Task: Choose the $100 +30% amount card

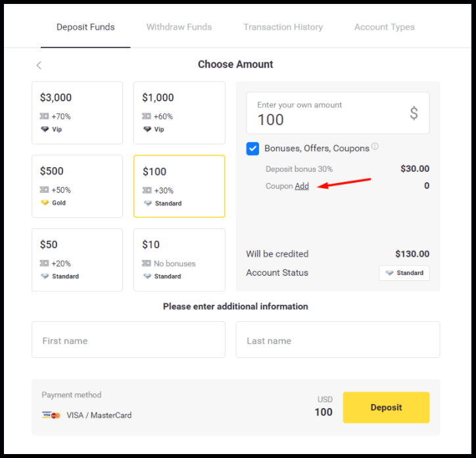Action: coord(179,186)
